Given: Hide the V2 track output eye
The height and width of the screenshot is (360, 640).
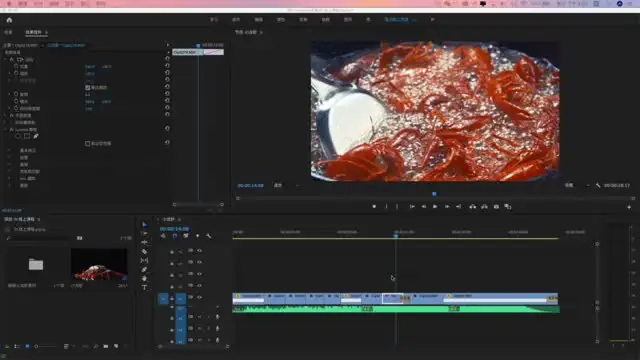Looking at the screenshot, I should (x=200, y=285).
